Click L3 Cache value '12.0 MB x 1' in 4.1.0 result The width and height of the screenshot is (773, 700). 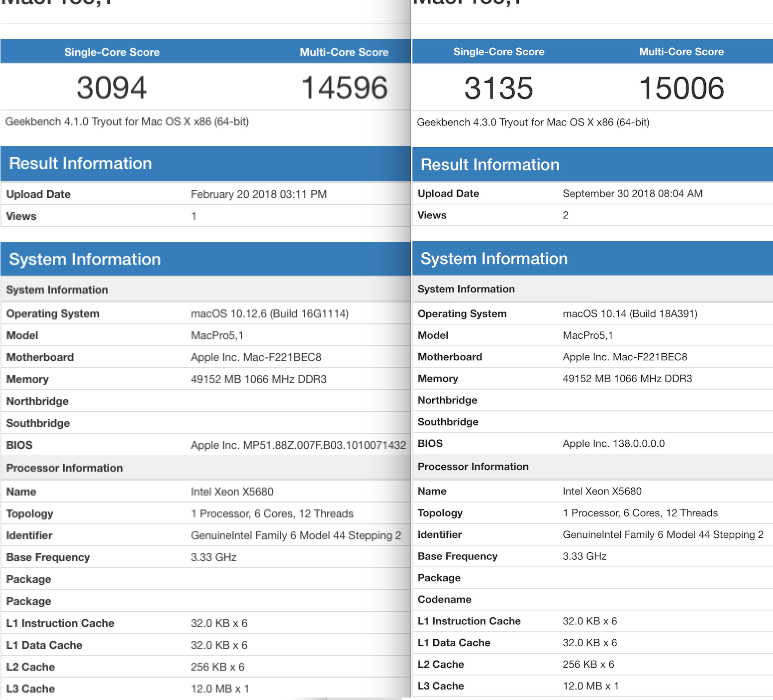coord(220,689)
